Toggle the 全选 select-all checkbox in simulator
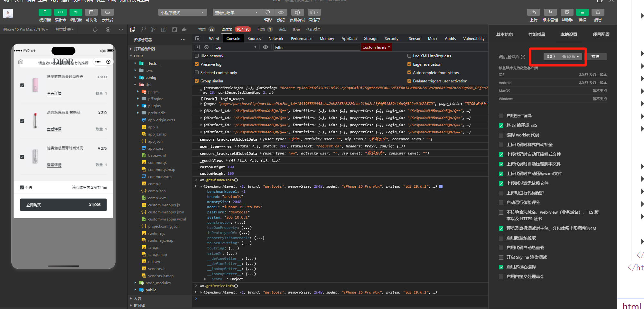Image resolution: width=644 pixels, height=309 pixels. (22, 187)
